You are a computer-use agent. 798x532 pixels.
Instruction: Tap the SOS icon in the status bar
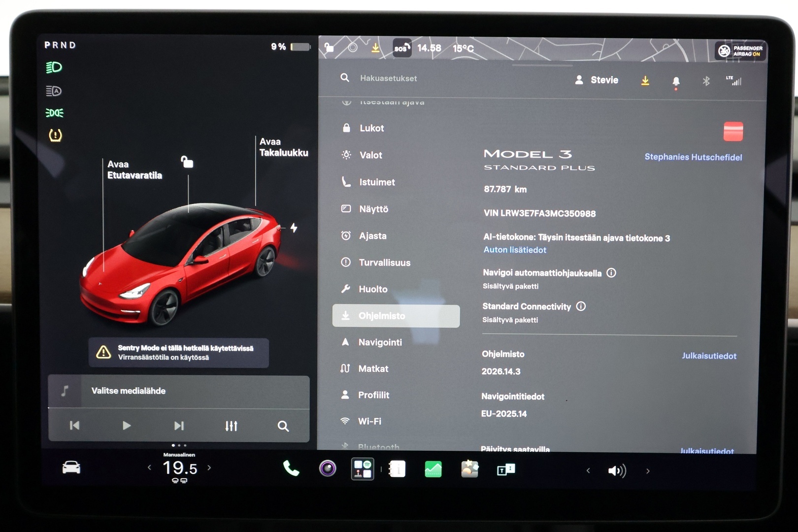click(x=401, y=48)
